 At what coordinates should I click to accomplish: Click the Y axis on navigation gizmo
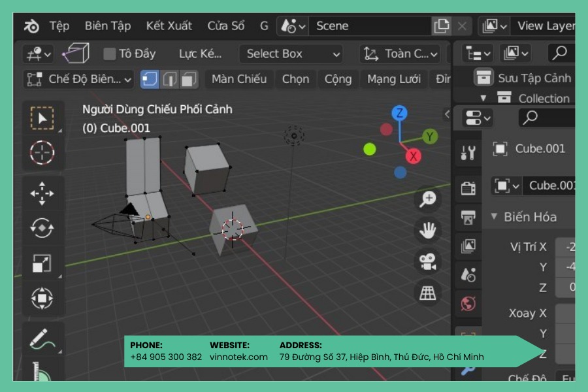[430, 137]
